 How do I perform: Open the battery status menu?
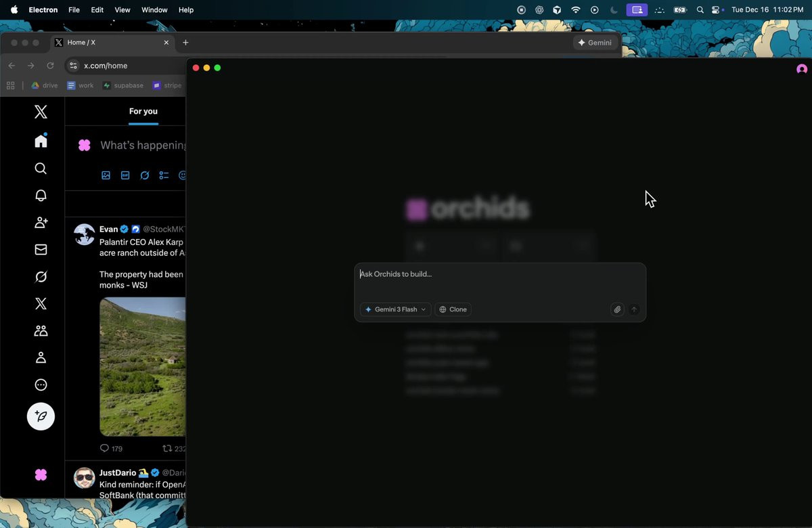click(680, 10)
